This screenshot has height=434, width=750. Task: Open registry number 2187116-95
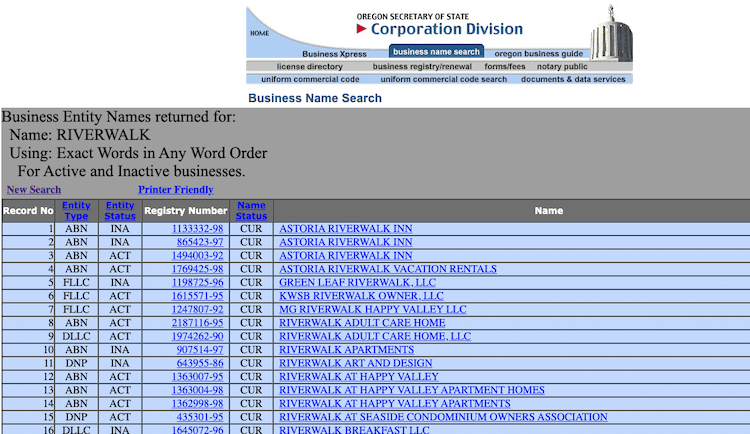point(198,323)
